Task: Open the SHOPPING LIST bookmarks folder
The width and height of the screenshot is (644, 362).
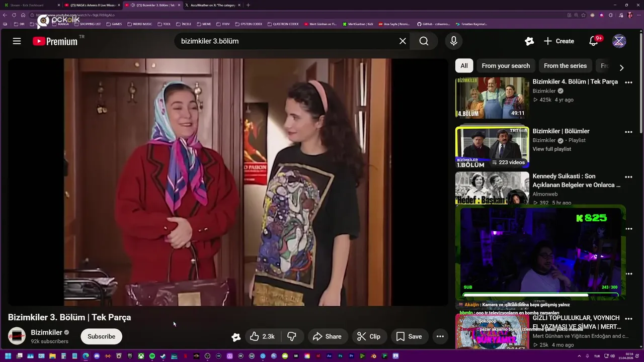Action: coord(87,24)
